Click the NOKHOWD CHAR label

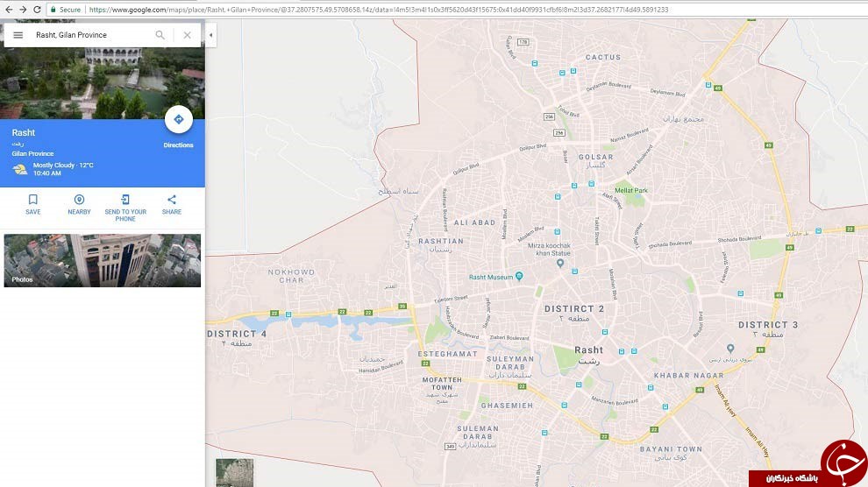click(291, 276)
